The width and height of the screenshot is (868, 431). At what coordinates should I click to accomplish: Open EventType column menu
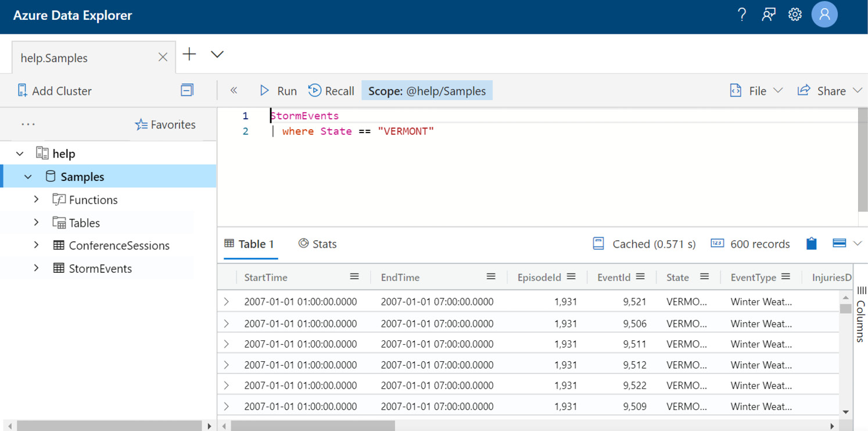pos(786,277)
